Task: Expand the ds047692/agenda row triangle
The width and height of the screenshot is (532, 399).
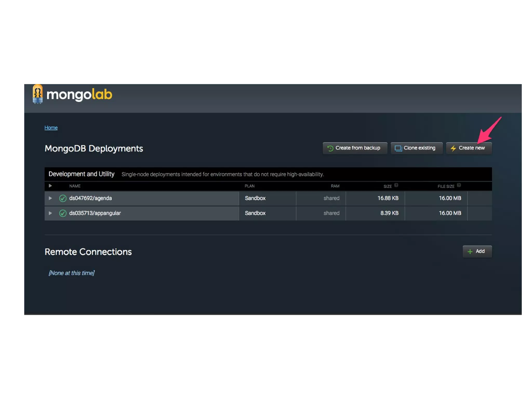Action: [50, 198]
